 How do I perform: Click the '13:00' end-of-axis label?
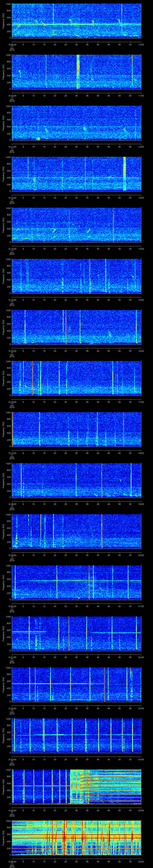[x=141, y=198]
